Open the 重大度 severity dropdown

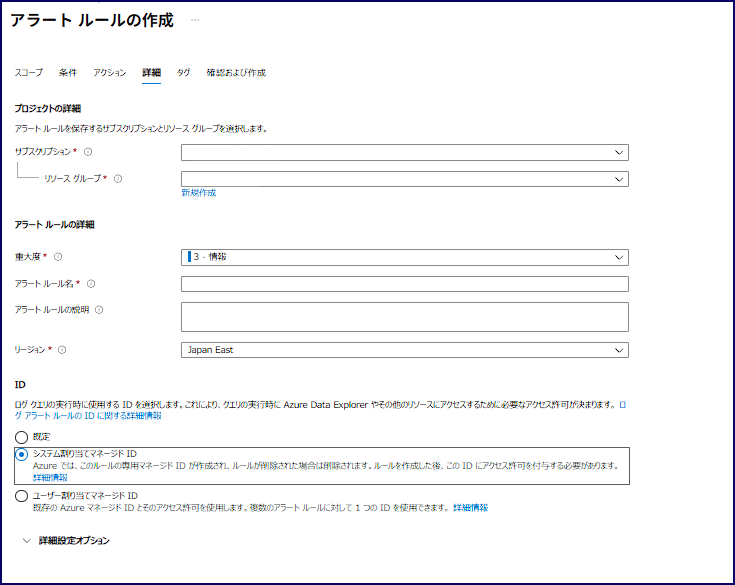tap(404, 257)
